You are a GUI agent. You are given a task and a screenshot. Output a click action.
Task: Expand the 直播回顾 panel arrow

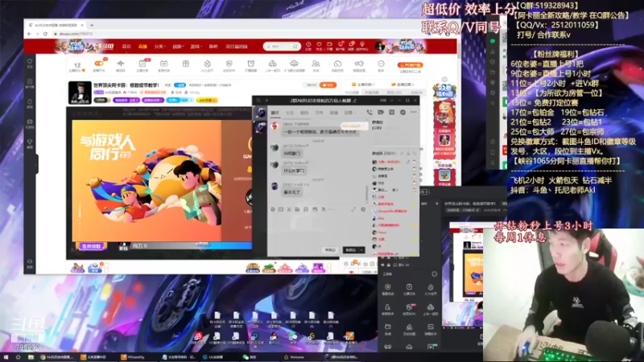tap(414, 84)
